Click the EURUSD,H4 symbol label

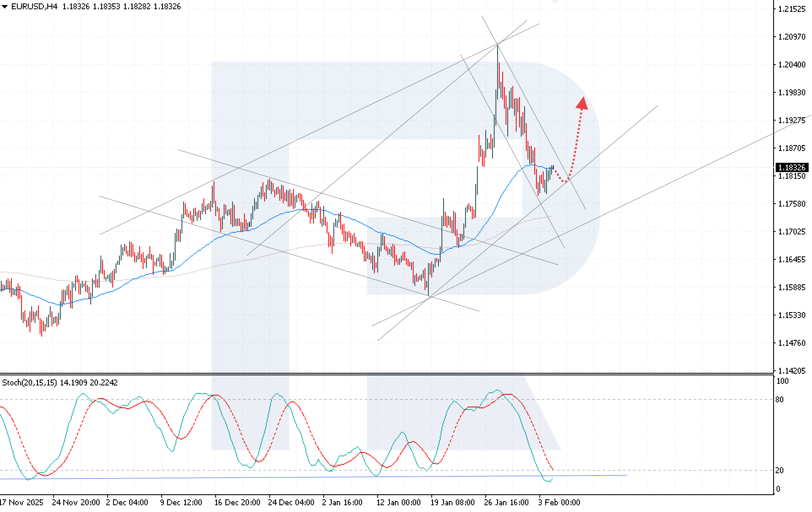point(34,7)
